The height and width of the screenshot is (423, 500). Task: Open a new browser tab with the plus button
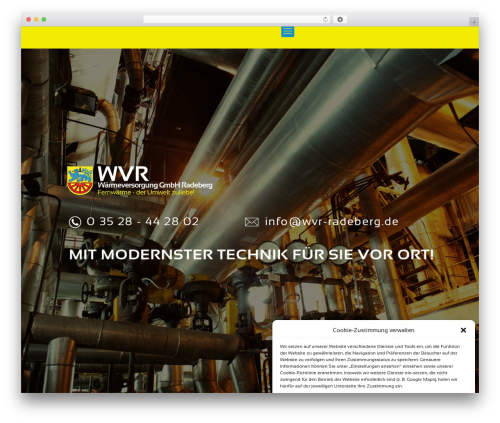474,22
